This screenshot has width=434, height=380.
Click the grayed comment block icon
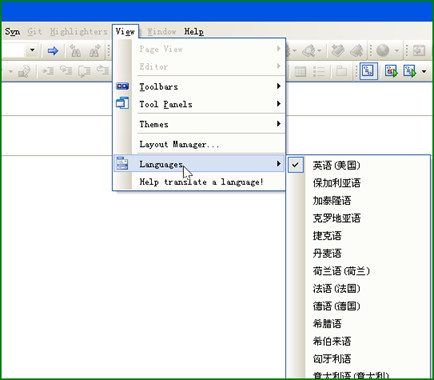pyautogui.click(x=84, y=71)
